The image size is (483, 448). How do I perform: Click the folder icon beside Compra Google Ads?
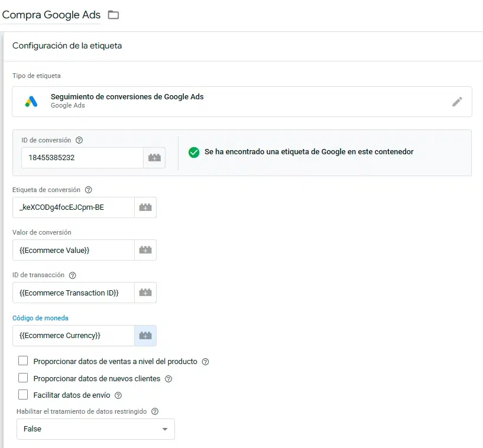point(113,15)
